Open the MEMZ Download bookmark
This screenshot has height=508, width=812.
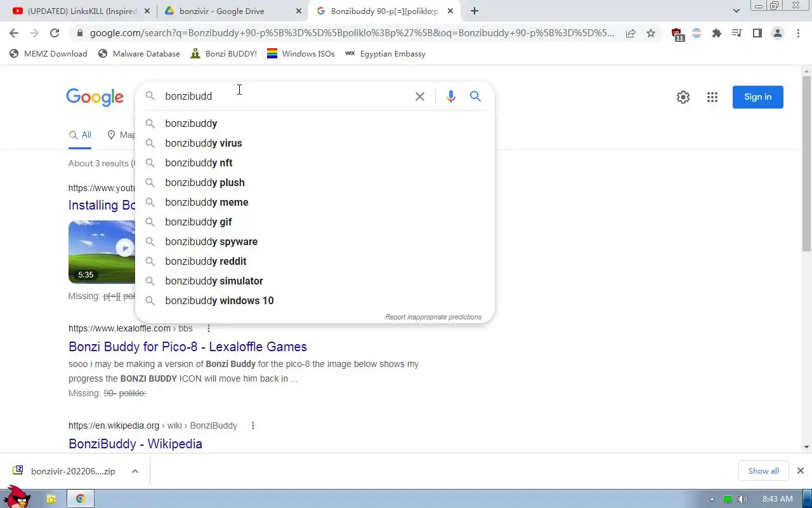tap(48, 54)
